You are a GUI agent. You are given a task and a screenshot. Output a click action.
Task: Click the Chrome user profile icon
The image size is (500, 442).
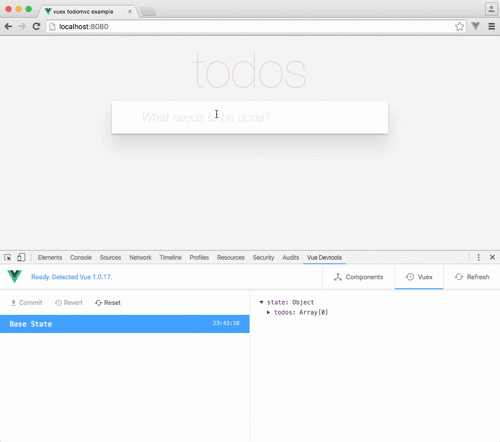coord(491,9)
